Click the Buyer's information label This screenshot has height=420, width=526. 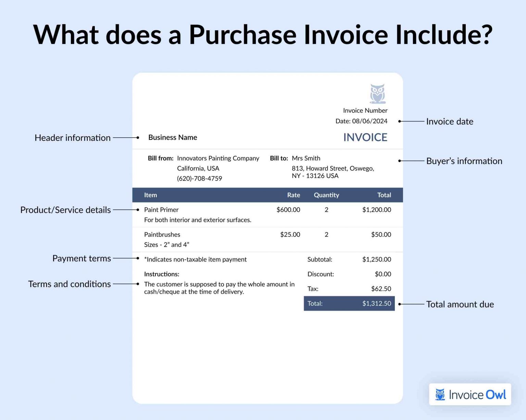[x=464, y=161]
